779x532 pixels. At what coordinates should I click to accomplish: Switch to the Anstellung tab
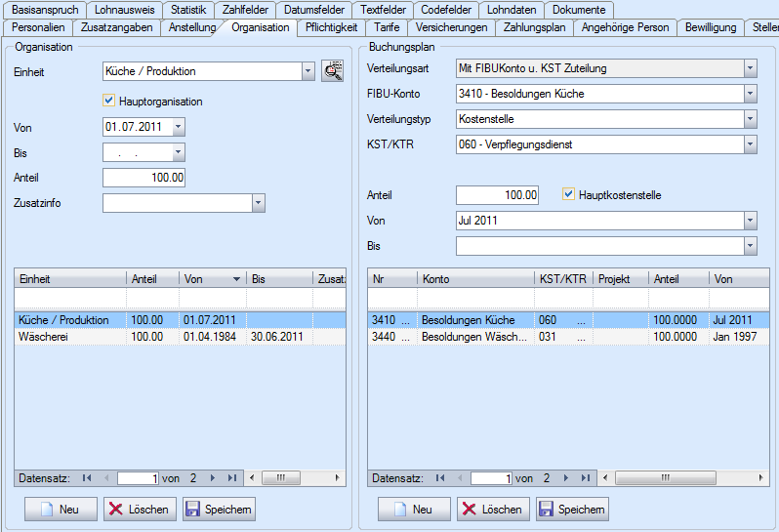[191, 27]
